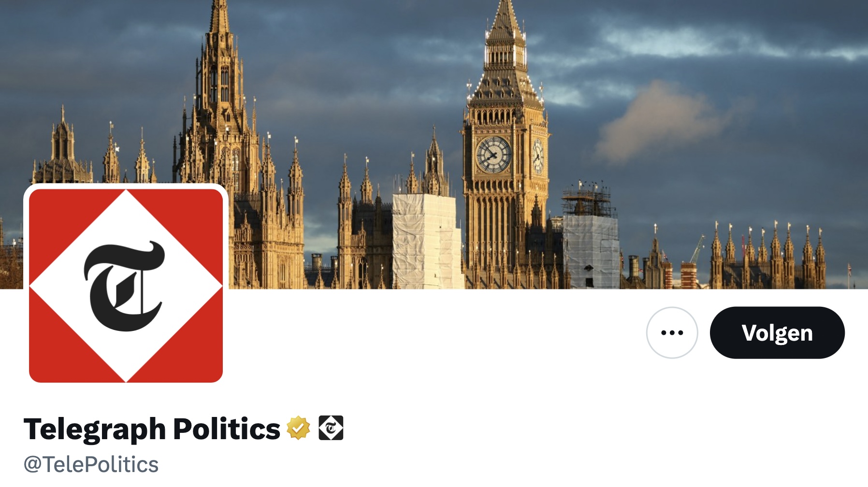Click the black gothic T in avatar

124,286
